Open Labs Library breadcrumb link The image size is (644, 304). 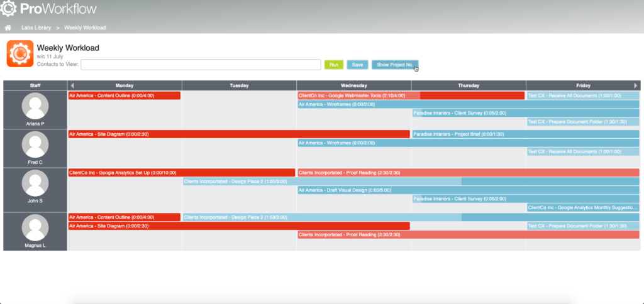coord(36,28)
